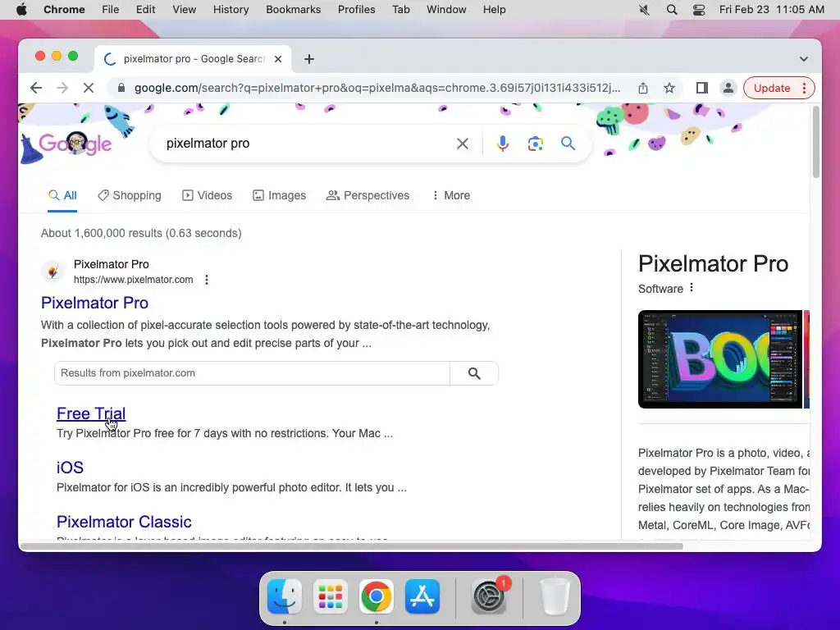Open Spotlight search in the menu bar

[x=672, y=10]
